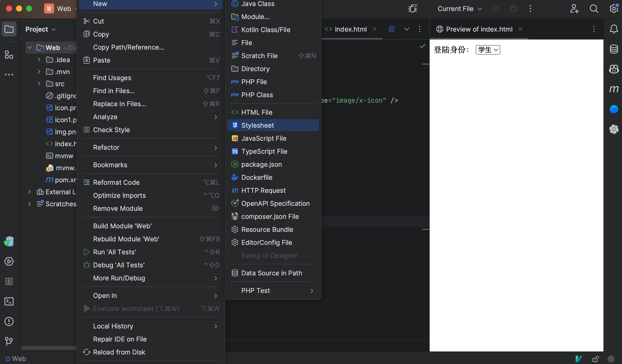The image size is (622, 364).
Task: Close the index.html editor tab
Action: (375, 29)
